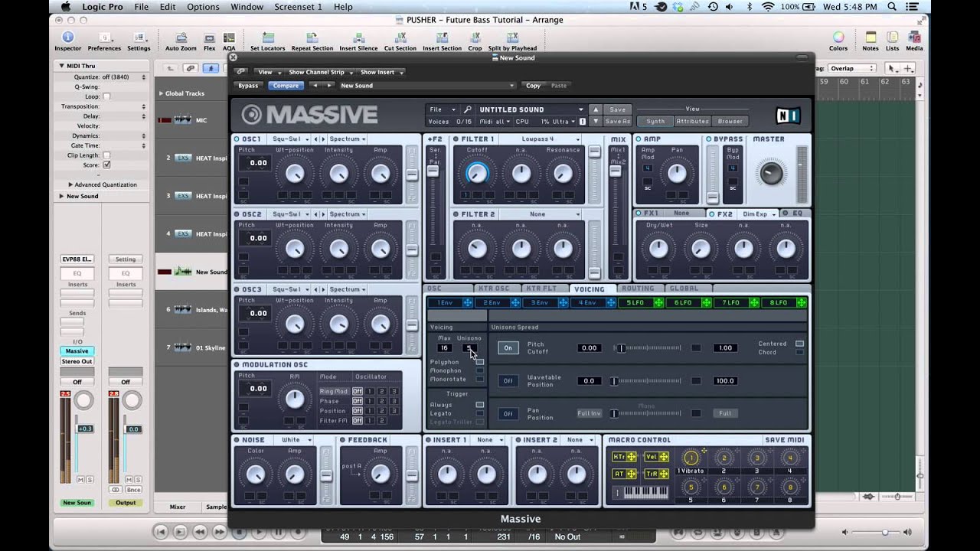Click SAVE MIDI in Macro Control

coord(784,440)
